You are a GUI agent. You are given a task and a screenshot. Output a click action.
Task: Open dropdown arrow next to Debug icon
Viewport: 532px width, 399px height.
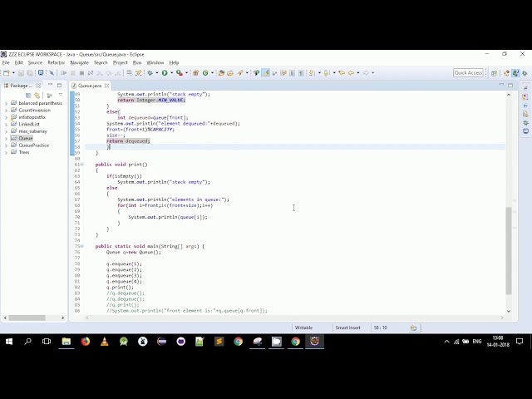pyautogui.click(x=157, y=72)
